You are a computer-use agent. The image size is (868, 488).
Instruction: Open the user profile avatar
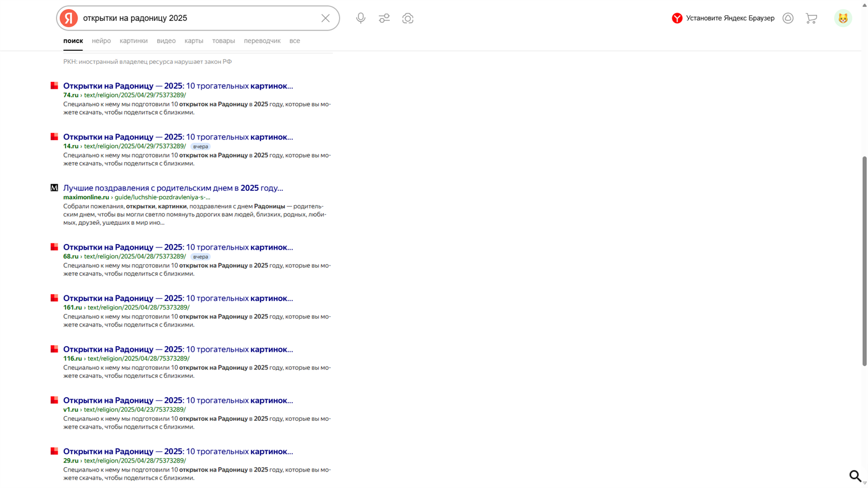pyautogui.click(x=843, y=18)
